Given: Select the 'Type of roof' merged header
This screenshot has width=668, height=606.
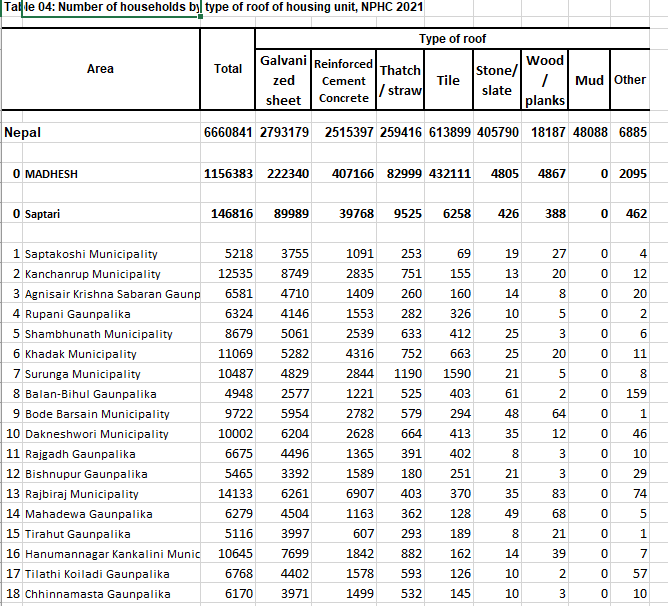Looking at the screenshot, I should coord(452,39).
